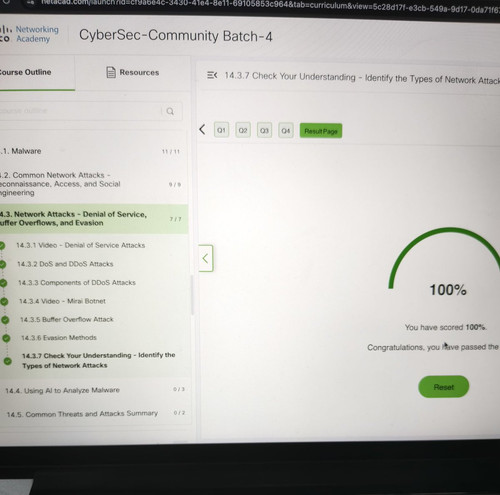Toggle the outline menu icon beside 14.3.7 title
Viewport: 500px width, 495px height.
click(x=212, y=75)
